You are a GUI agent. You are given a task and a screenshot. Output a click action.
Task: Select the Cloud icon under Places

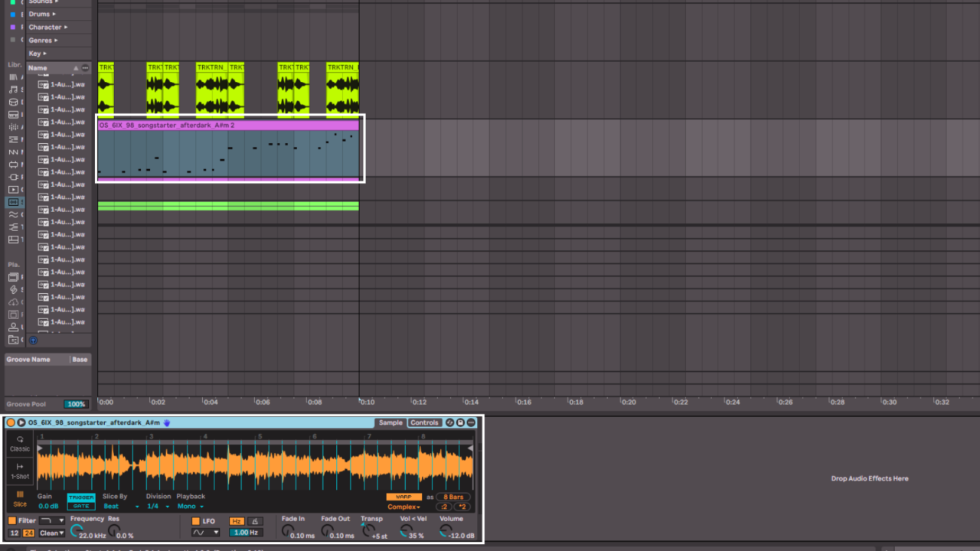13,302
